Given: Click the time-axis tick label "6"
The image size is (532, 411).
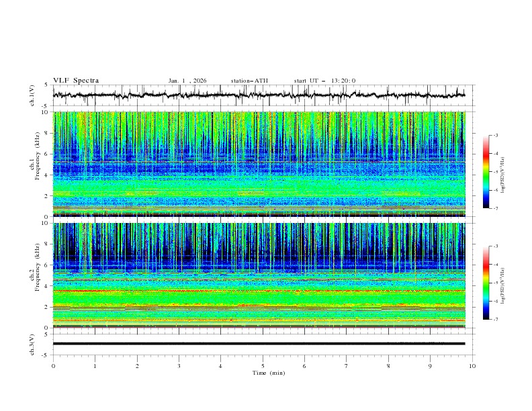Looking at the screenshot, I should 304,366.
